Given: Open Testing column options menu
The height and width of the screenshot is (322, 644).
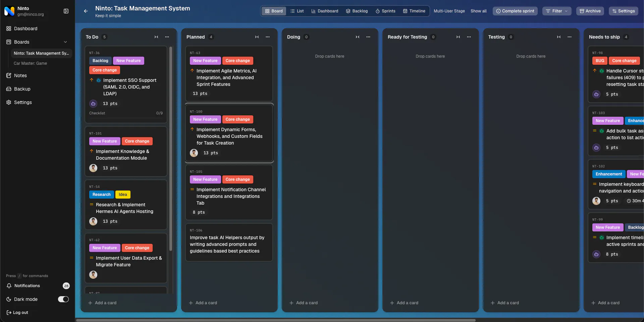Looking at the screenshot, I should pos(570,37).
